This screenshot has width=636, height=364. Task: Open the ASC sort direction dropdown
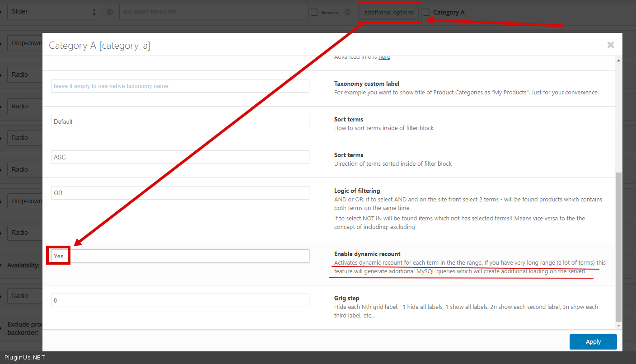point(180,157)
